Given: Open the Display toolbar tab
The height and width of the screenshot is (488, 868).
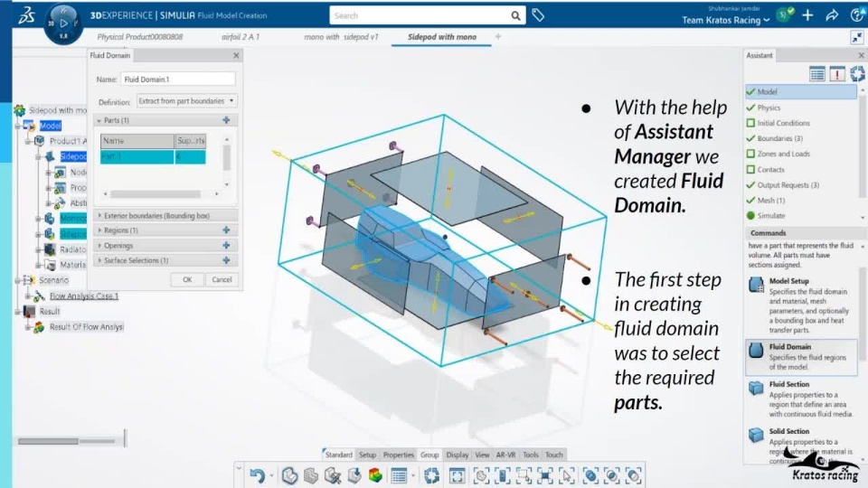Looking at the screenshot, I should (458, 455).
